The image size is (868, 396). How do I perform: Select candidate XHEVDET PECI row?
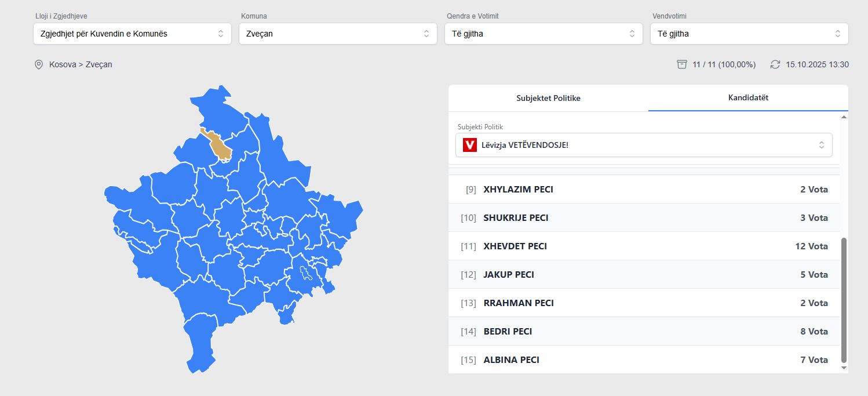(x=644, y=246)
